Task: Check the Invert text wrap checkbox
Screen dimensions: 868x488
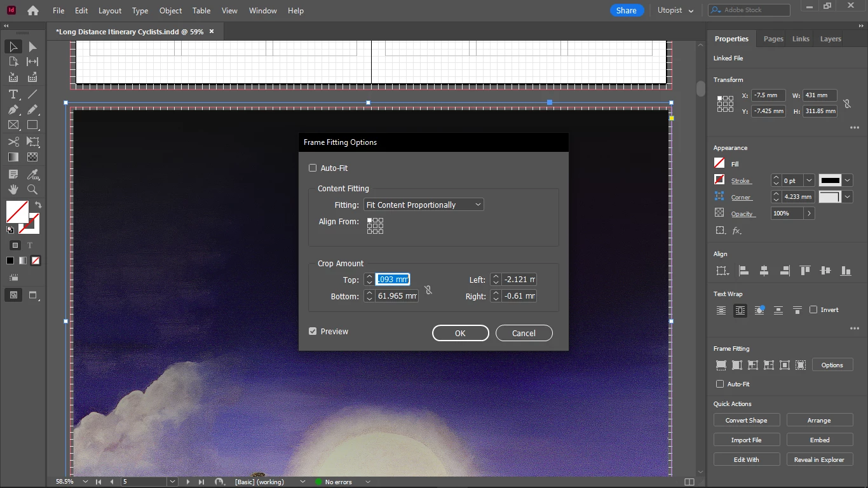Action: [813, 309]
